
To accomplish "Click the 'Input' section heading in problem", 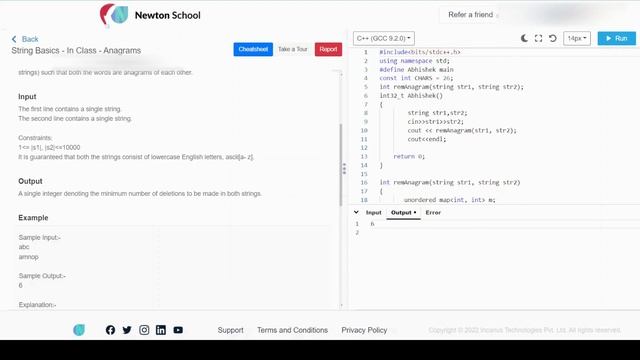I will coord(27,97).
